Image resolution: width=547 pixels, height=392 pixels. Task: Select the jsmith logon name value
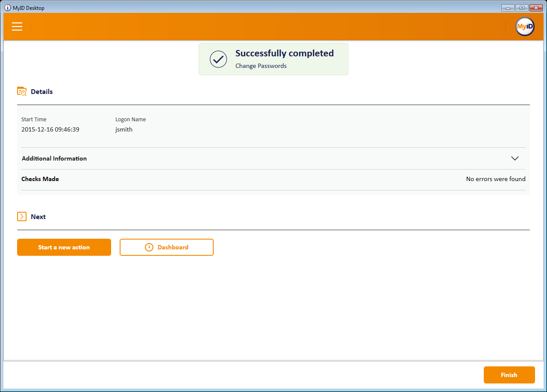124,129
